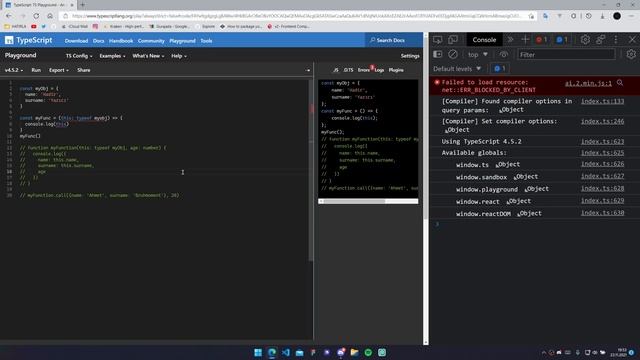640x360 pixels.
Task: Open Spotify from taskbar
Action: pyautogui.click(x=368, y=353)
